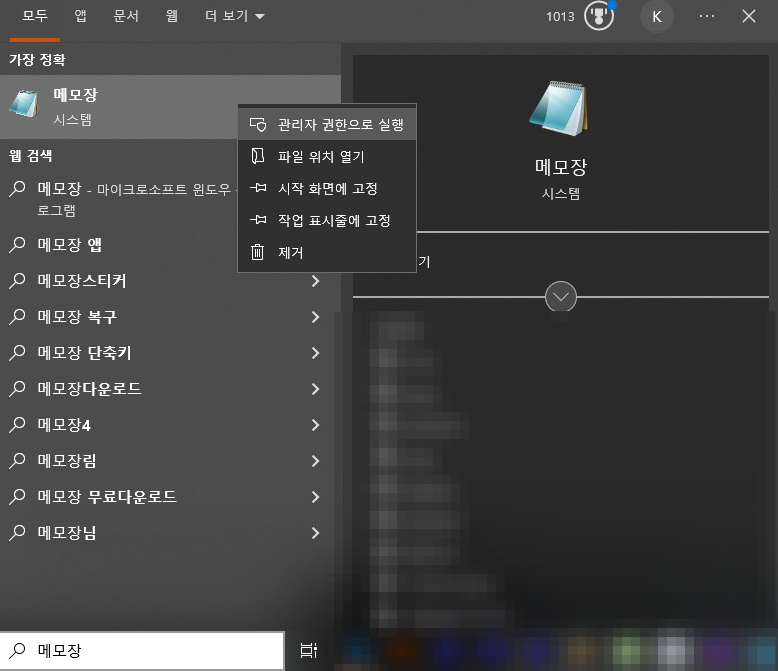The height and width of the screenshot is (671, 778).
Task: Expand arrow next to 메모장4
Action: (316, 425)
